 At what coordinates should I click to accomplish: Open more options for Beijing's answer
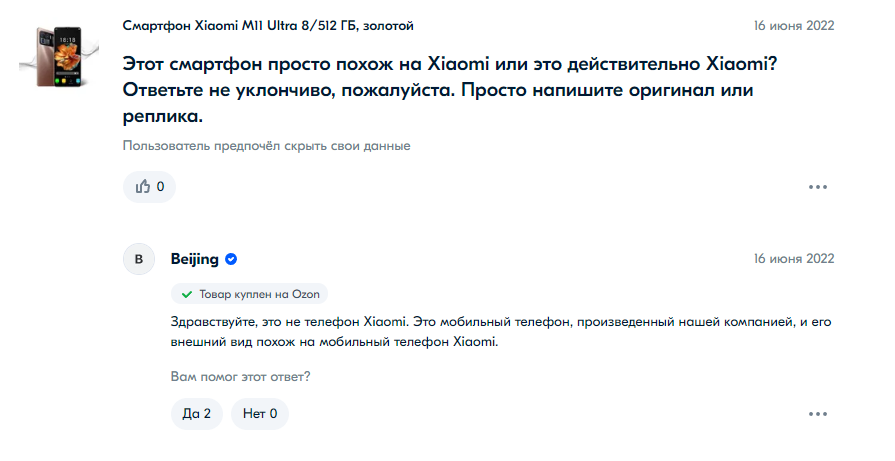pos(818,413)
